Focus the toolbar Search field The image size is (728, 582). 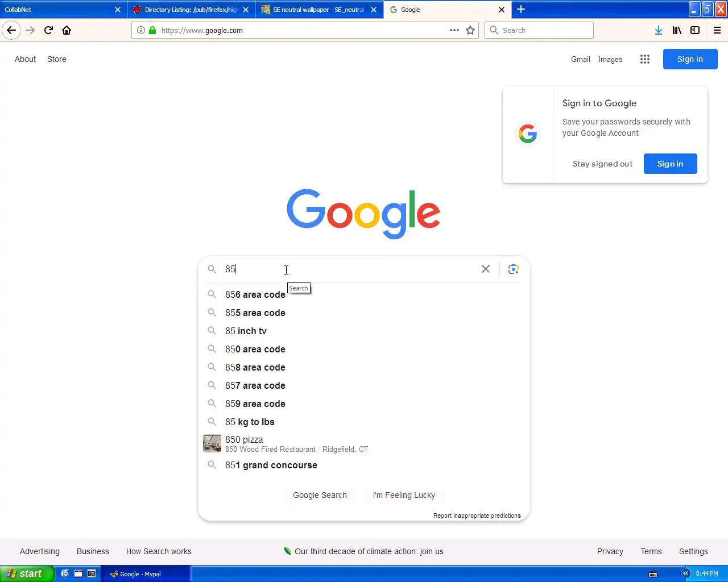(539, 30)
